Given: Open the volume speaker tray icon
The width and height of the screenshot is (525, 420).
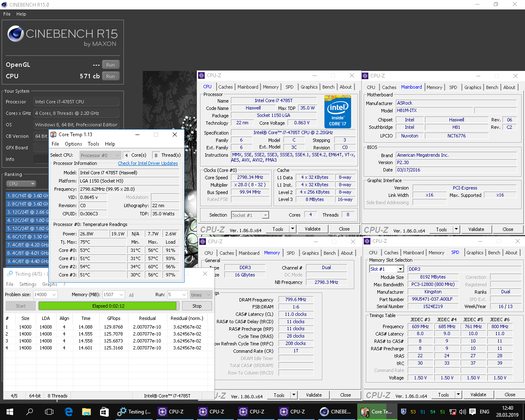Looking at the screenshot, I should [463, 412].
